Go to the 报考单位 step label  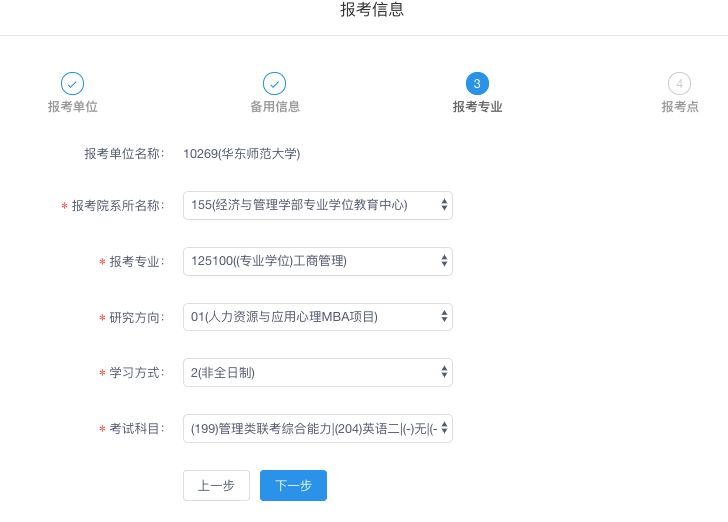pyautogui.click(x=72, y=106)
